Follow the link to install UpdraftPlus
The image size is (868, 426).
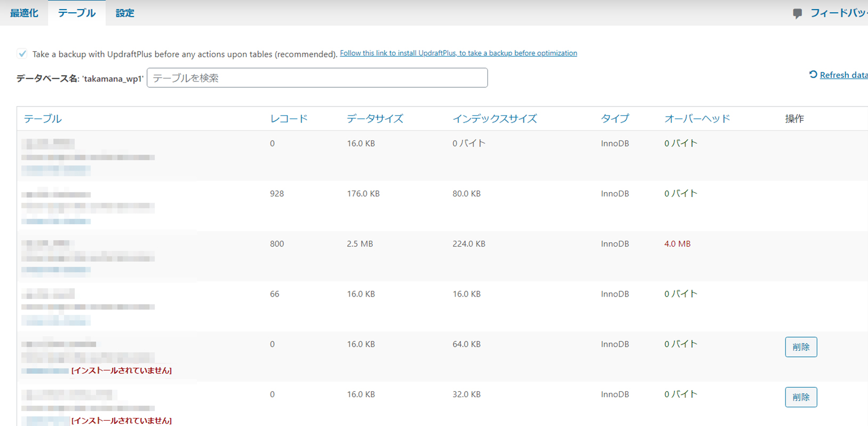tap(458, 53)
